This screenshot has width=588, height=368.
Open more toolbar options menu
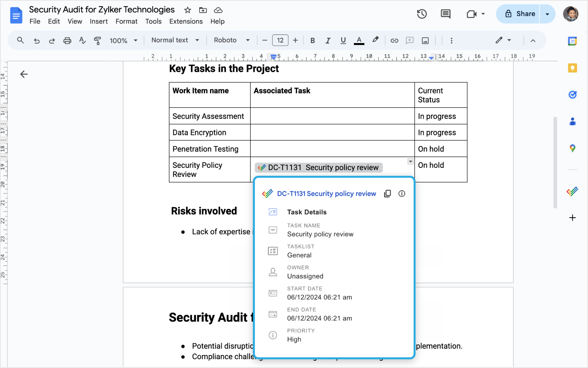coord(452,40)
